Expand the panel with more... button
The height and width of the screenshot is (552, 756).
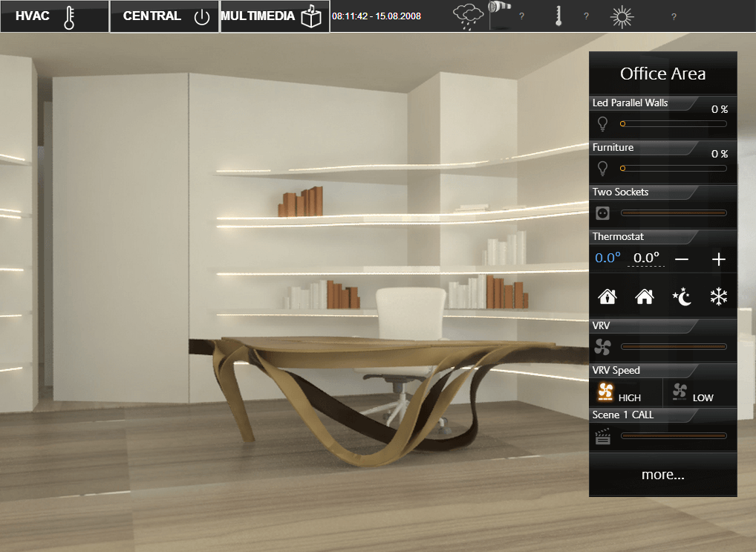point(662,475)
